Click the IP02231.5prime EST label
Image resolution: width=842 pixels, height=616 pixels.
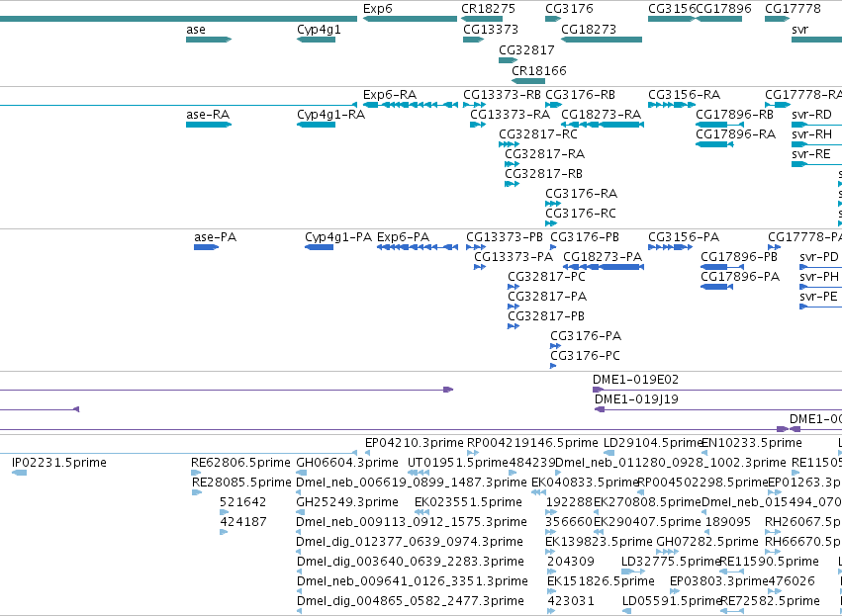click(59, 463)
